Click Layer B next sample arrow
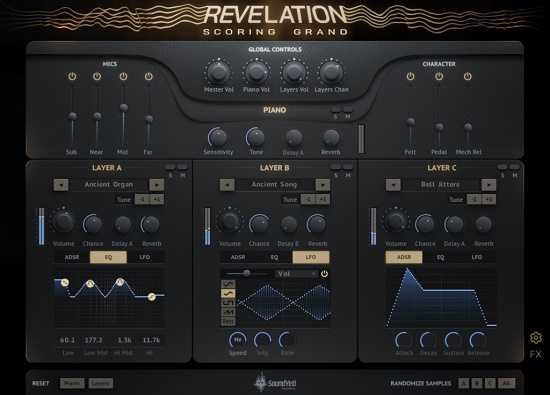This screenshot has width=550, height=395. pos(322,185)
